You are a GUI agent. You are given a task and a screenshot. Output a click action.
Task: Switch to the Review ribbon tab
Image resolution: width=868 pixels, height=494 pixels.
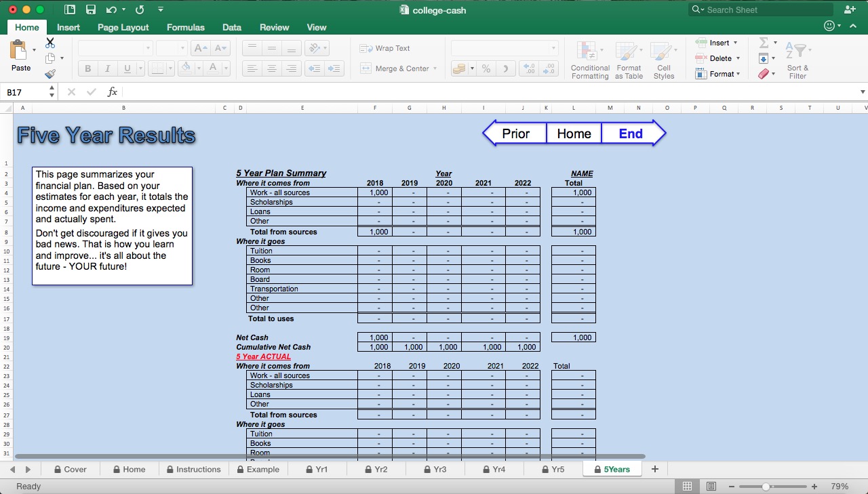[275, 27]
